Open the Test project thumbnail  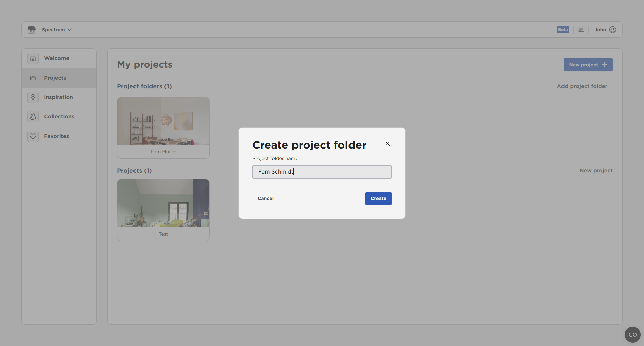[163, 203]
